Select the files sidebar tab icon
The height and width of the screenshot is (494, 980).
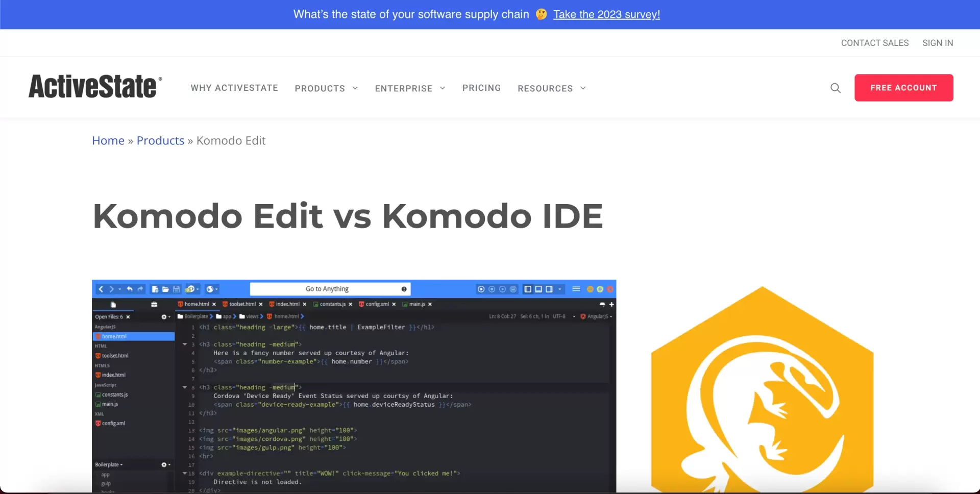[113, 305]
